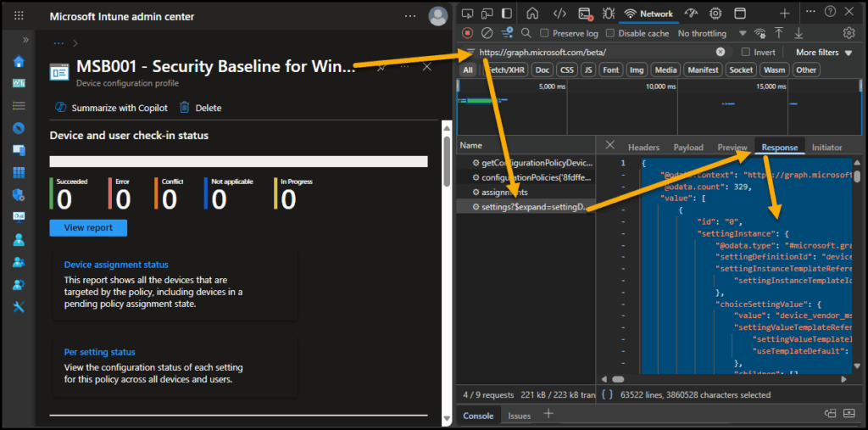Toggle the All request type filter
Viewport: 868px width, 430px height.
468,70
